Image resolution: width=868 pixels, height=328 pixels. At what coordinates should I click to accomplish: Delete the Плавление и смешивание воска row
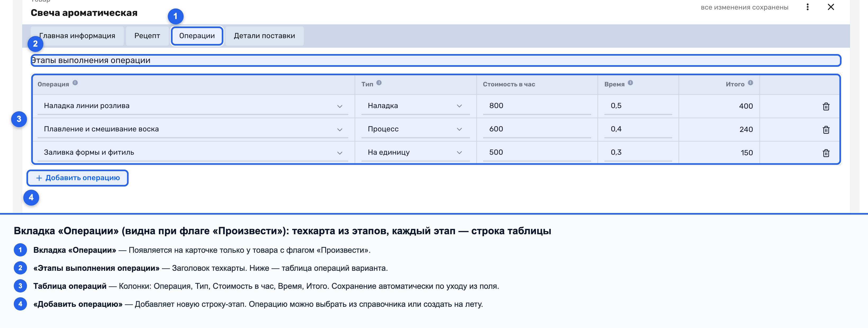tap(826, 130)
